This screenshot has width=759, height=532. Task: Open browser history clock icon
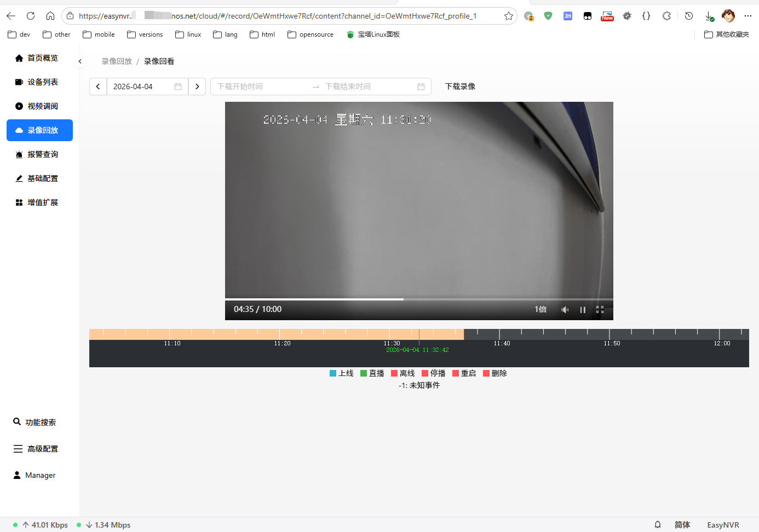tap(689, 16)
